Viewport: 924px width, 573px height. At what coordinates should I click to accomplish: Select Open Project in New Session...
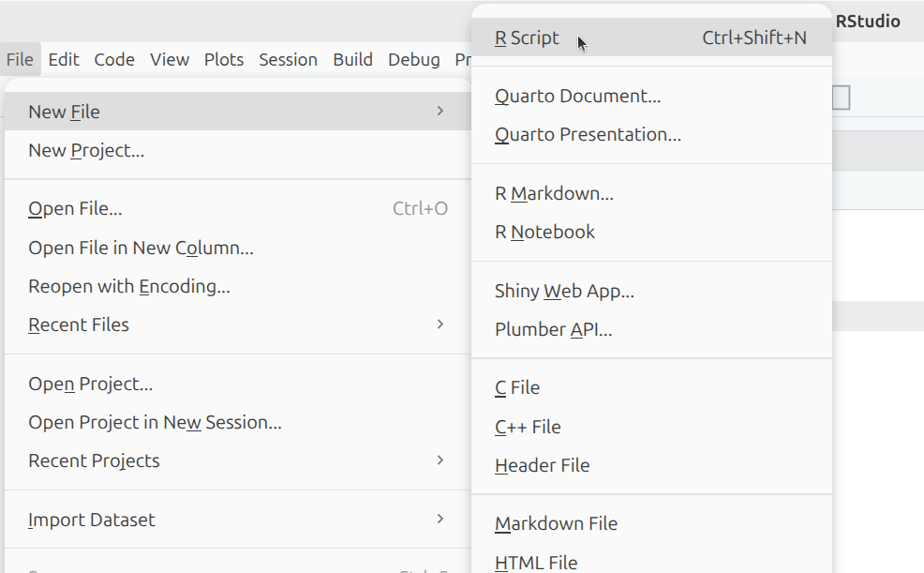pyautogui.click(x=238, y=422)
